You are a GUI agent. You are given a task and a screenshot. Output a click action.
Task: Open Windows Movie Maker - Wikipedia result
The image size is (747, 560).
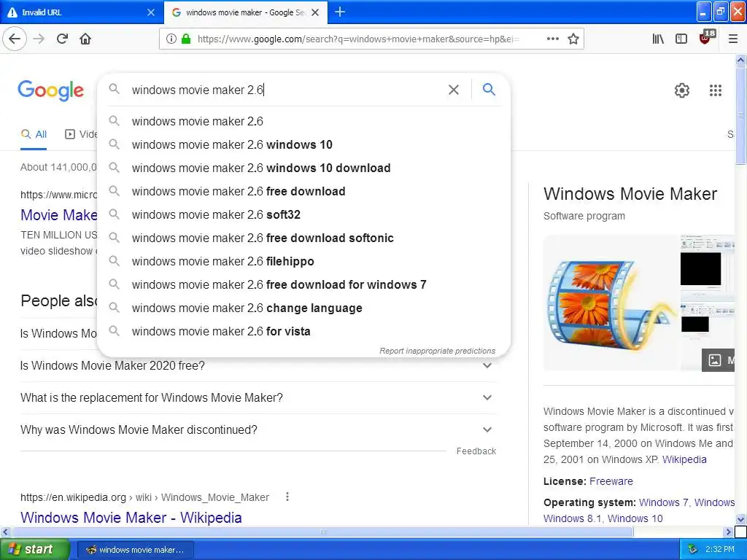pyautogui.click(x=131, y=517)
